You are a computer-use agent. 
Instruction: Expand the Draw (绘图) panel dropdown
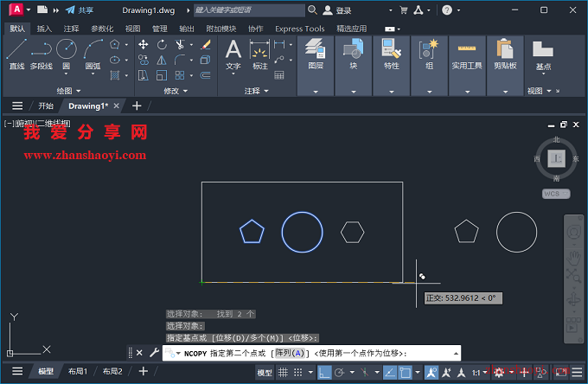(68, 91)
